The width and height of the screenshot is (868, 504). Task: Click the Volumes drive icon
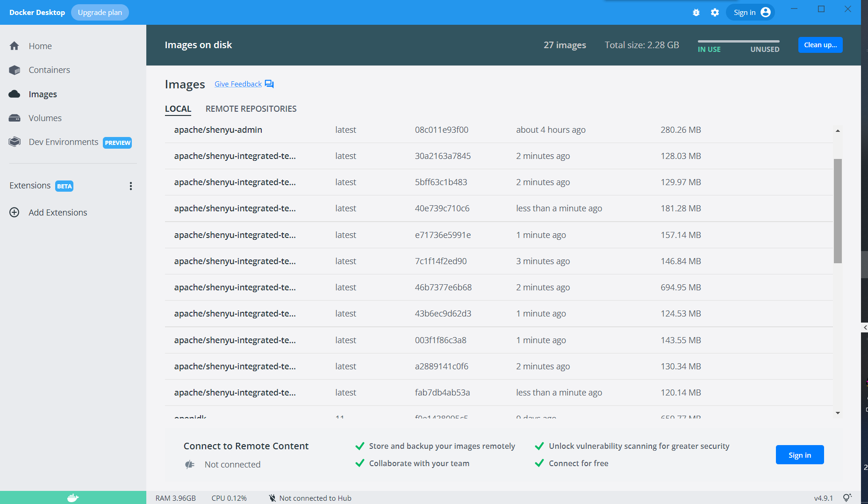click(14, 118)
